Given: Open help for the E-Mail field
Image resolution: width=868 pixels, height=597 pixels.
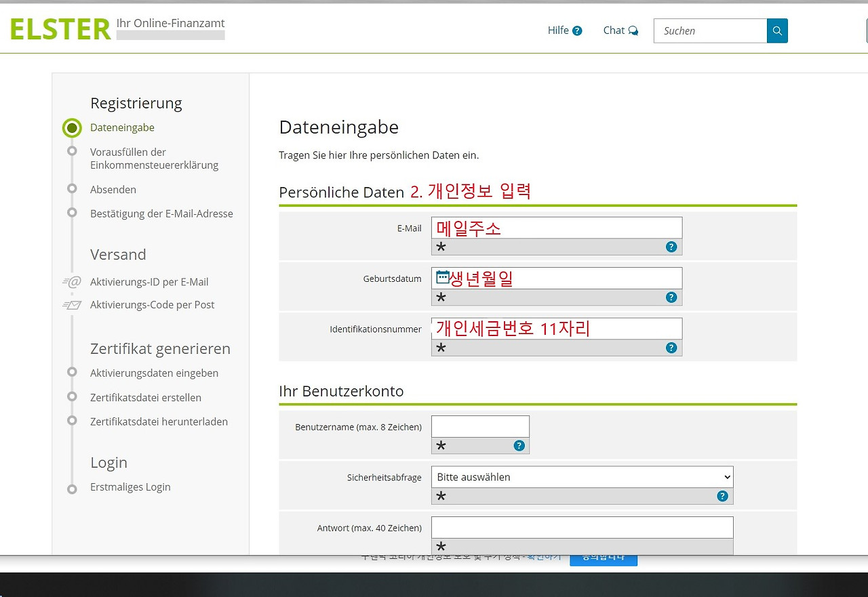Looking at the screenshot, I should pyautogui.click(x=671, y=247).
